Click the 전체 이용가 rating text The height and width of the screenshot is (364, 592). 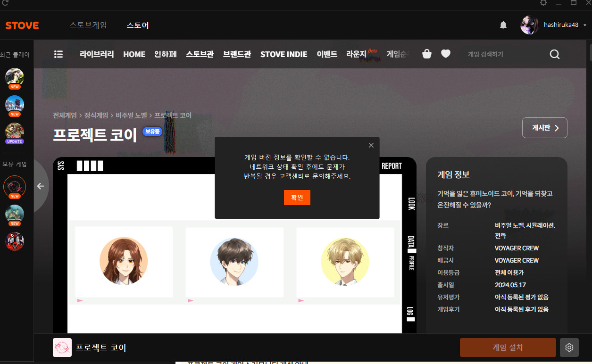coord(509,273)
